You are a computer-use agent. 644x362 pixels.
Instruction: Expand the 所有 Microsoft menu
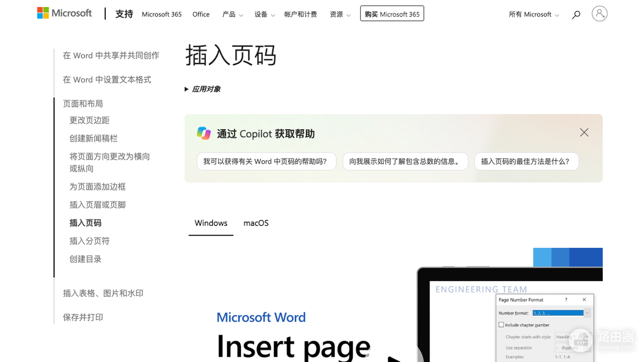click(533, 14)
